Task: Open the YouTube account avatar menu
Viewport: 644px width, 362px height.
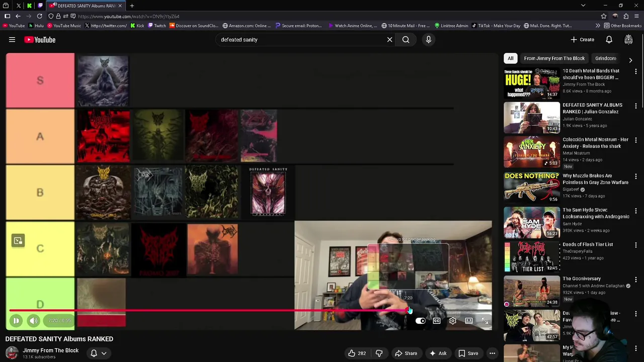Action: (628, 40)
